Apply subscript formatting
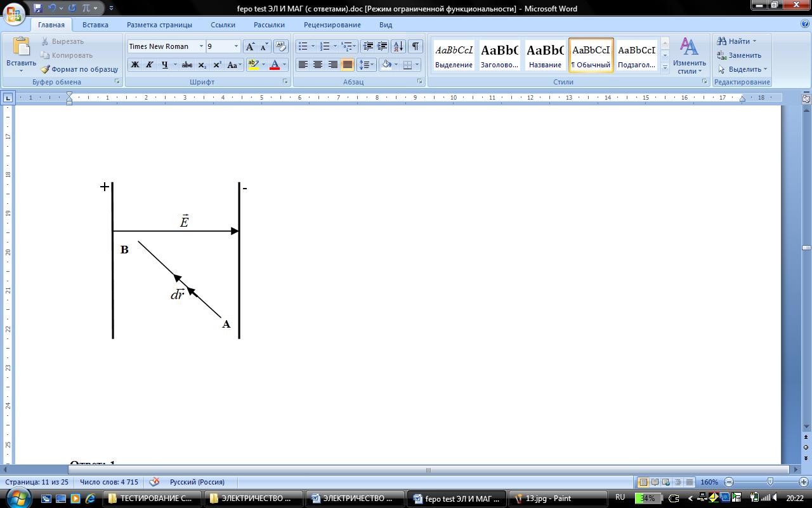The width and height of the screenshot is (812, 508). click(x=202, y=65)
